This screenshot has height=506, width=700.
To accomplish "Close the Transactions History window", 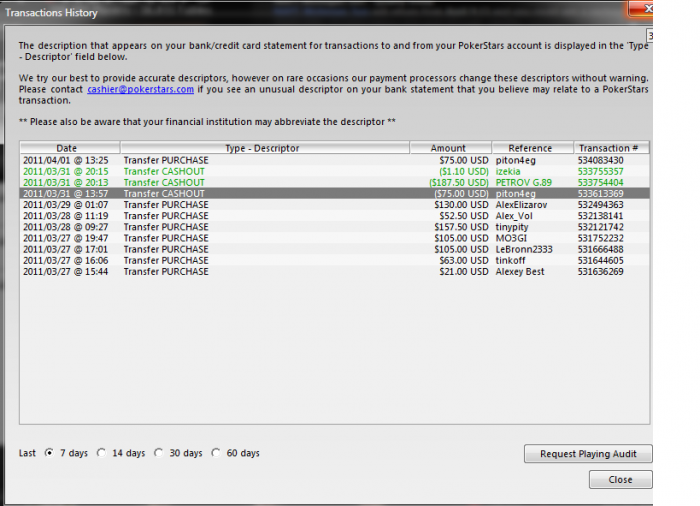I will (642, 8).
